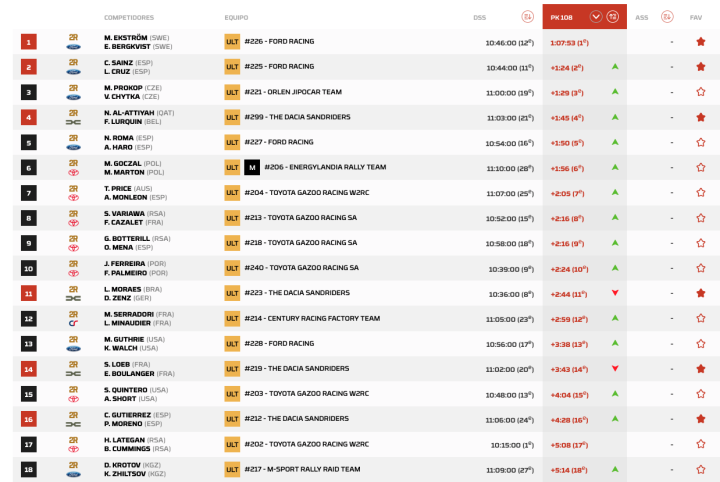Click the green up arrow in N. Roma's row
Viewport: 720px width, 482px height.
tap(615, 142)
